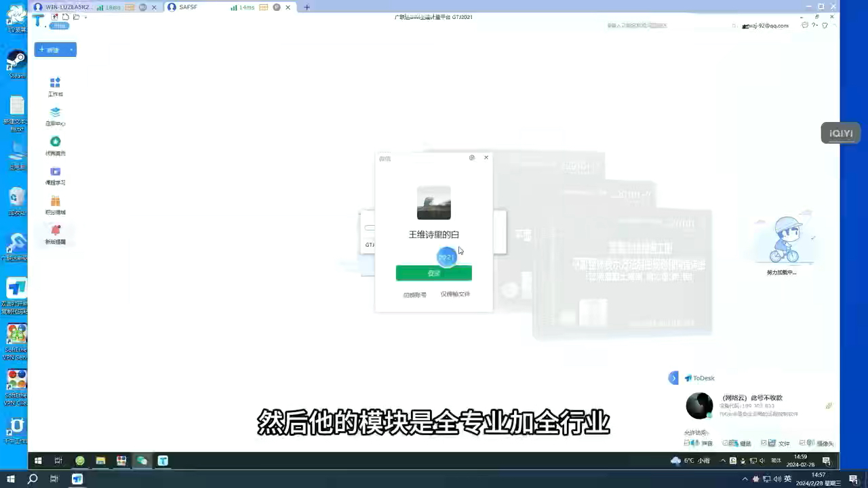868x488 pixels.
Task: Open the GTJ2021 app T logo menu
Action: click(x=39, y=20)
